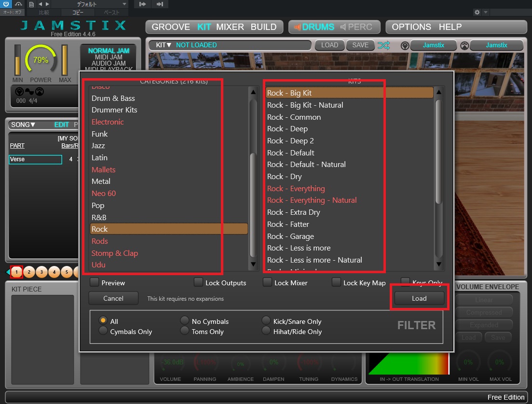Click the DRUMS speaker icon
The height and width of the screenshot is (404, 532).
pyautogui.click(x=296, y=27)
